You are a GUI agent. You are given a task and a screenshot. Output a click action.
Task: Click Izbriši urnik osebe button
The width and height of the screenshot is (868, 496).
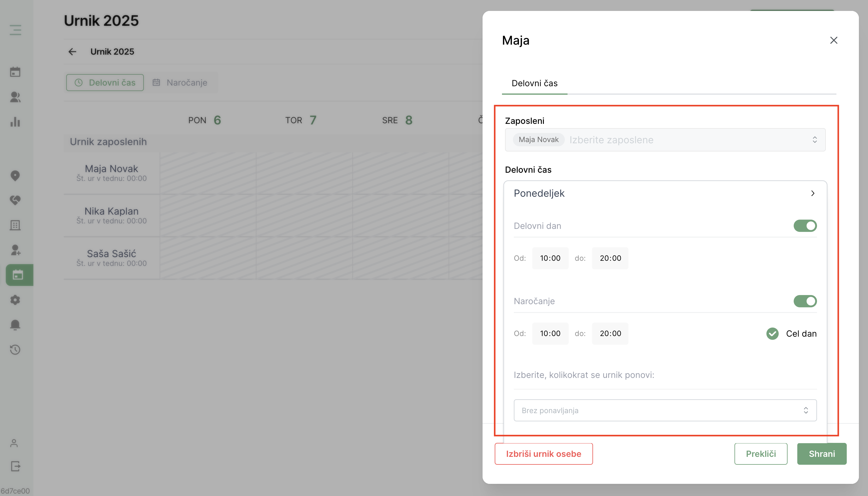(544, 454)
